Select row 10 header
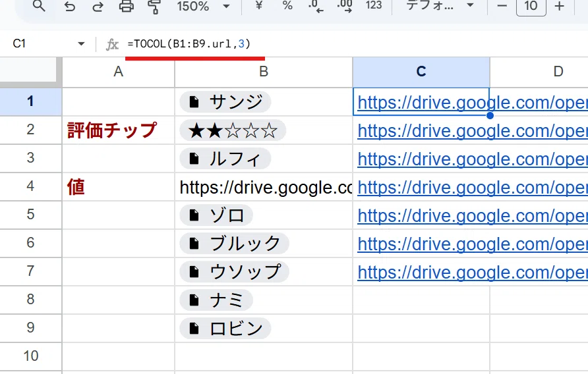Image resolution: width=588 pixels, height=374 pixels. [x=30, y=356]
